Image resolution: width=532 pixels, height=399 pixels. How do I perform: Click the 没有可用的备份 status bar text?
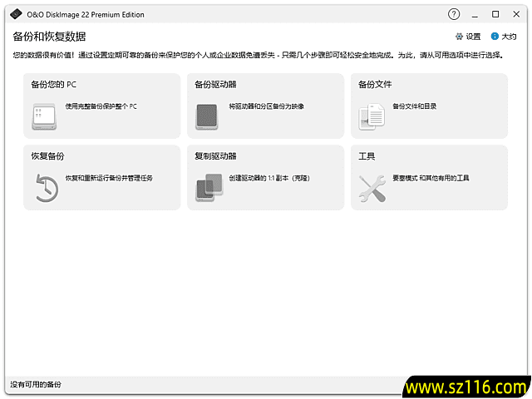coord(35,385)
